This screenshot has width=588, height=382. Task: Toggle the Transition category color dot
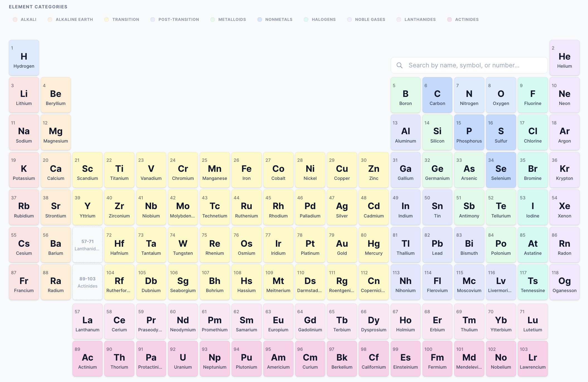point(106,19)
